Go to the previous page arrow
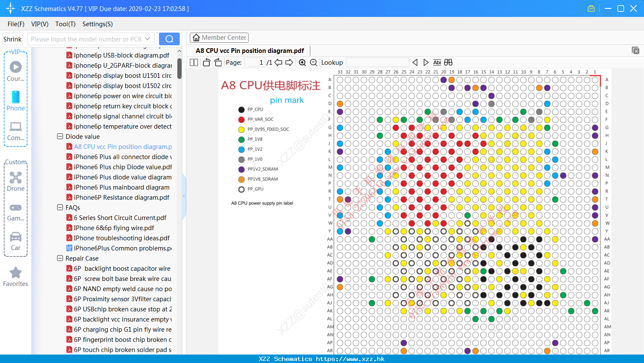644x363 pixels. pyautogui.click(x=278, y=62)
